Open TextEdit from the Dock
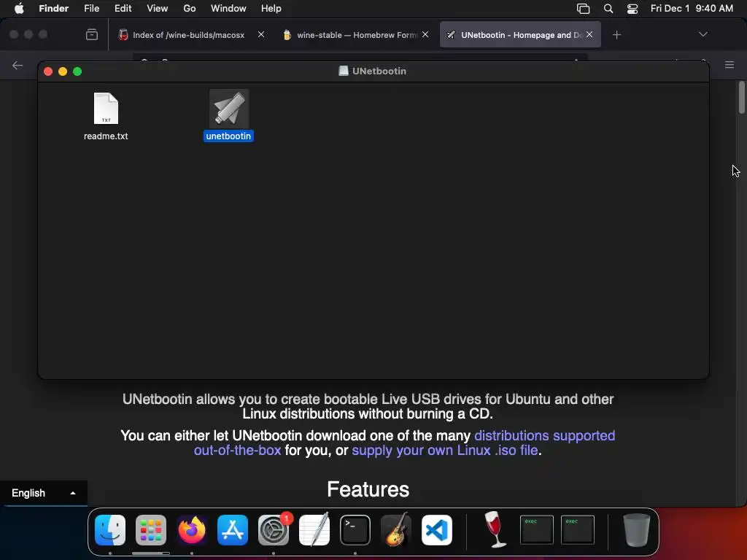 coord(314,530)
